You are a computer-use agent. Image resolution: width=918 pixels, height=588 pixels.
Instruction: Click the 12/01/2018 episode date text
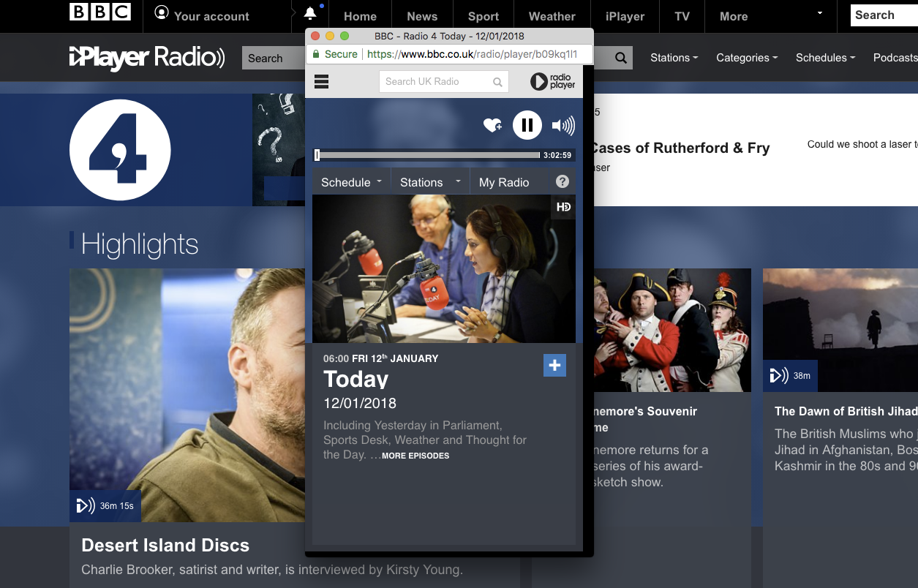[360, 403]
